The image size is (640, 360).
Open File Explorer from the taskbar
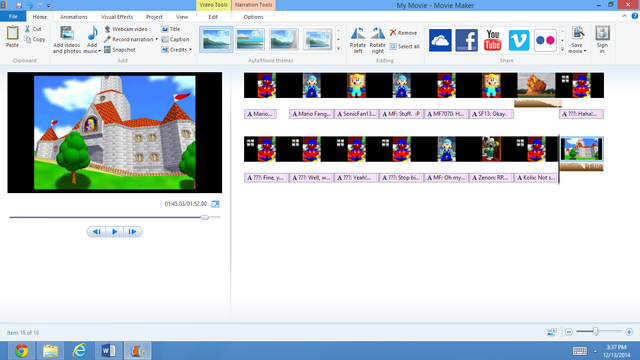tap(51, 351)
